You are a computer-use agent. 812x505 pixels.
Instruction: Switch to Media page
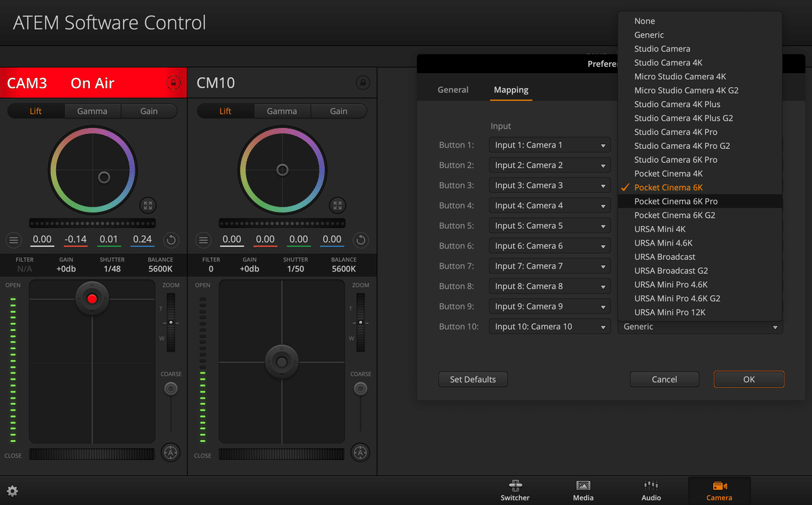coord(583,491)
